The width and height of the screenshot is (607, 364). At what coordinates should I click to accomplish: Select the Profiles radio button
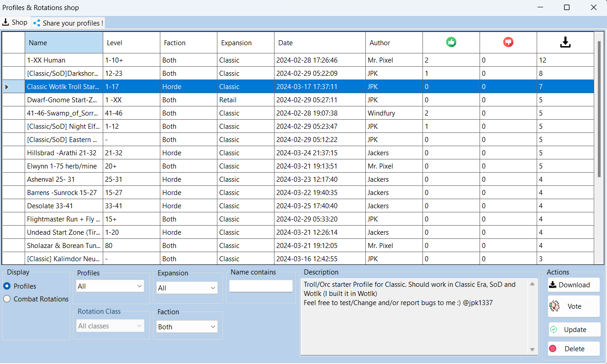tap(7, 286)
